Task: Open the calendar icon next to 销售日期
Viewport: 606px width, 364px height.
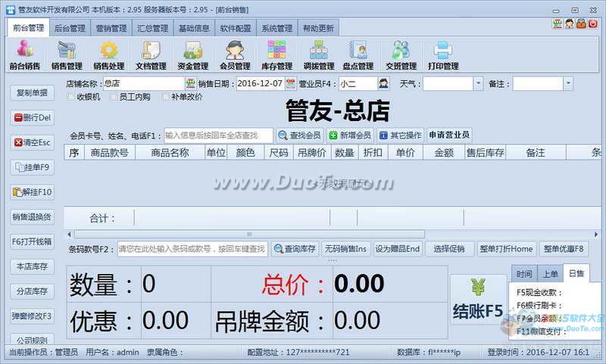Action: click(290, 83)
